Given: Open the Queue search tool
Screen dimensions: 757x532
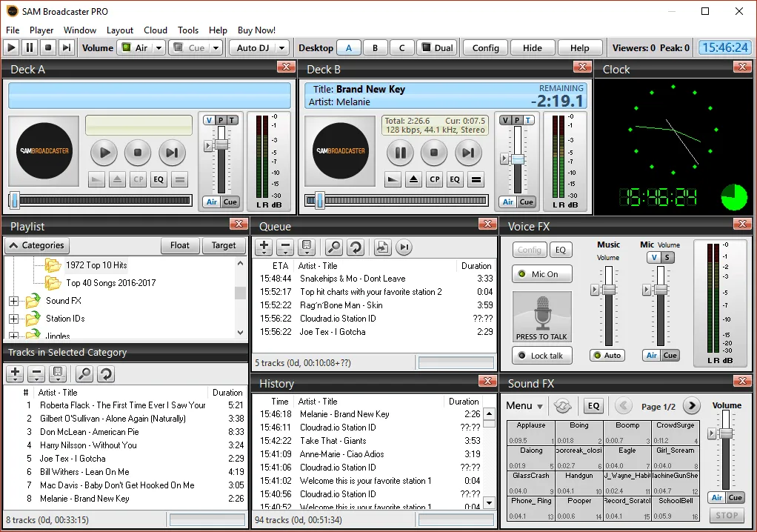Looking at the screenshot, I should [335, 247].
